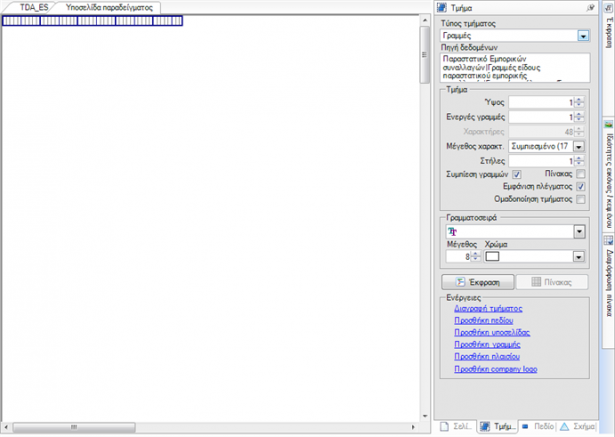Screen dimensions: 615x437
Task: Open the Σελί... bottom tab
Action: [456, 426]
